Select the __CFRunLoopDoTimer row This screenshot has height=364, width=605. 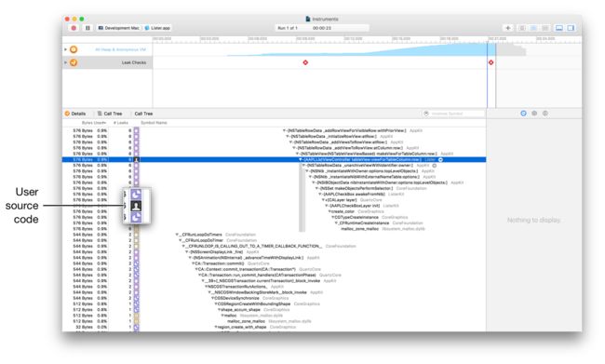point(274,240)
